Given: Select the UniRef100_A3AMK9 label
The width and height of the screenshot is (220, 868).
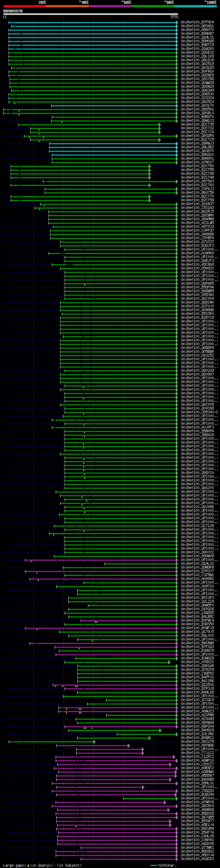Looking at the screenshot, I should [197, 253].
